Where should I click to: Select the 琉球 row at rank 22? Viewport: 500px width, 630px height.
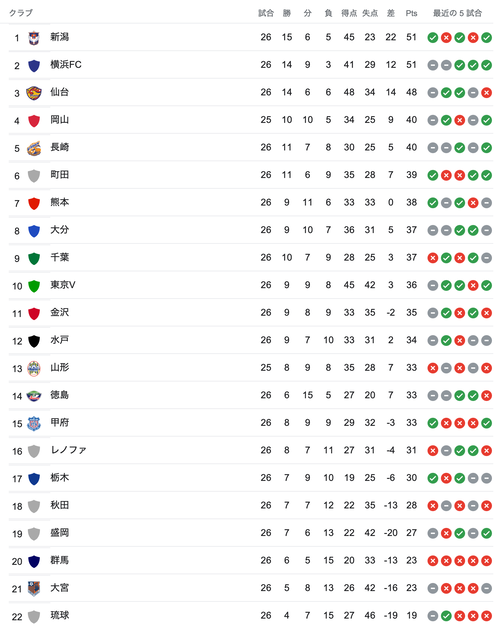tap(251, 616)
